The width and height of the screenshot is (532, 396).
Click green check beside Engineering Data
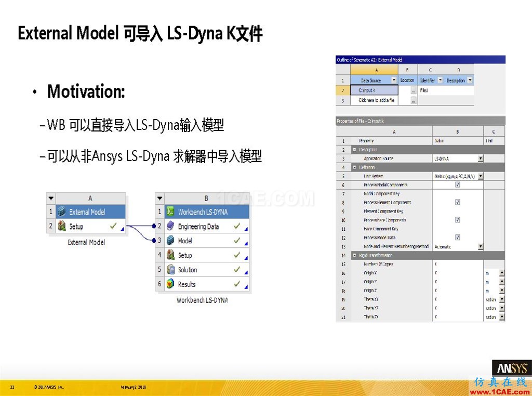click(x=237, y=226)
